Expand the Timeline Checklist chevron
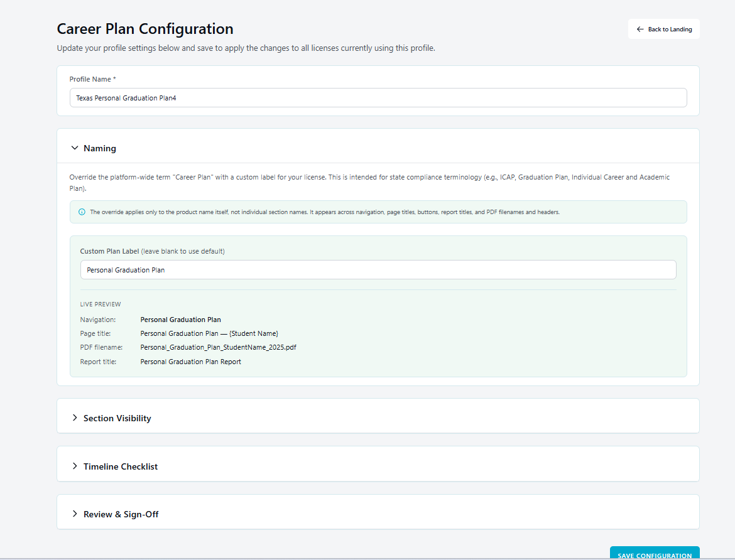Screen dimensions: 735x560 (75, 466)
